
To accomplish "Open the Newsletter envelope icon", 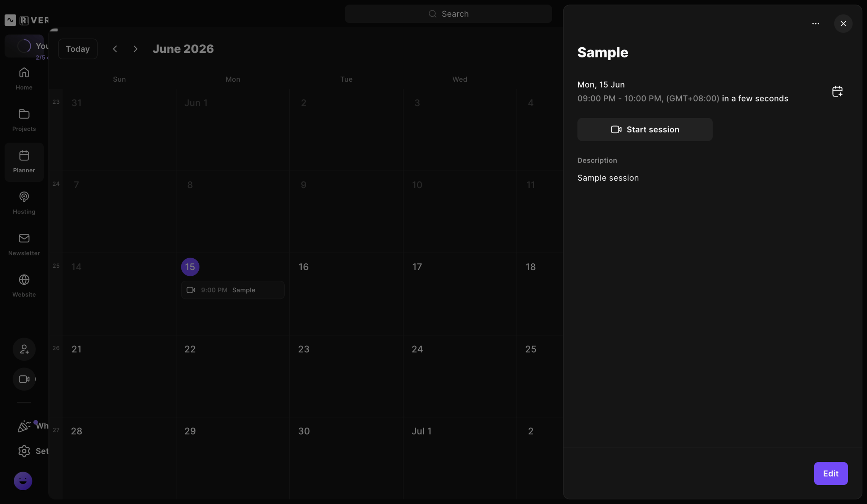I will pos(24,238).
